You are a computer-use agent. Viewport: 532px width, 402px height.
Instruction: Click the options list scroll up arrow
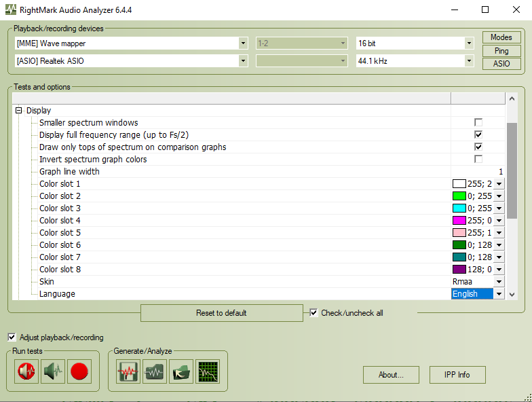click(512, 98)
